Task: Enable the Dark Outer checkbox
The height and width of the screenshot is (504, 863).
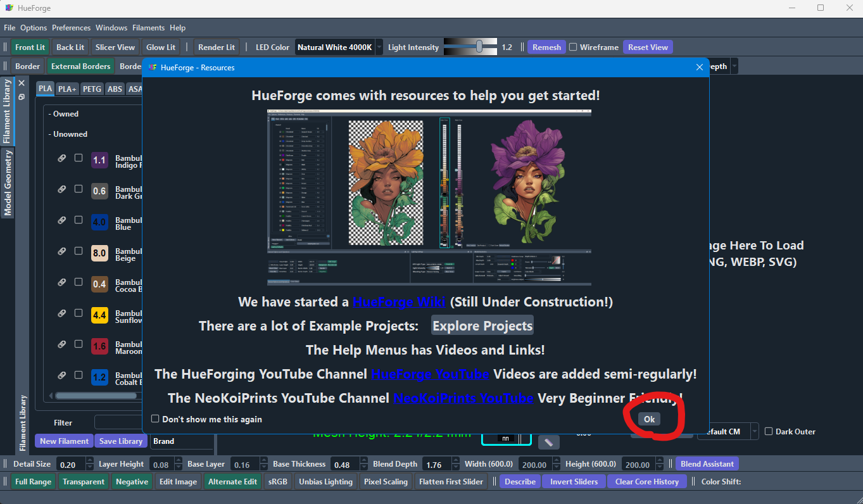Action: (769, 431)
